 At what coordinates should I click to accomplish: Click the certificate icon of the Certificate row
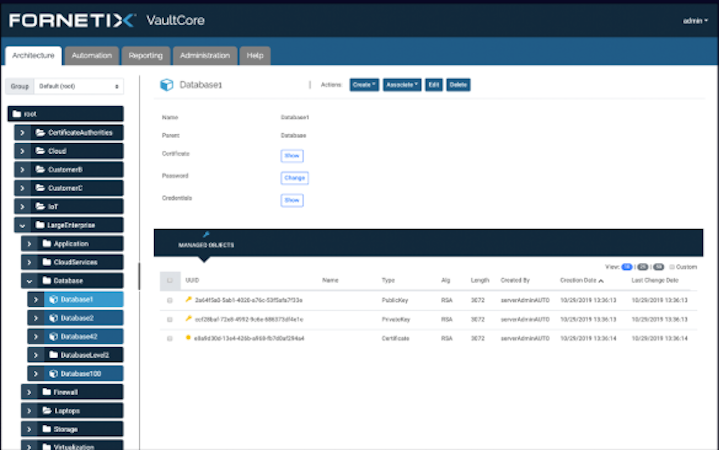(188, 338)
